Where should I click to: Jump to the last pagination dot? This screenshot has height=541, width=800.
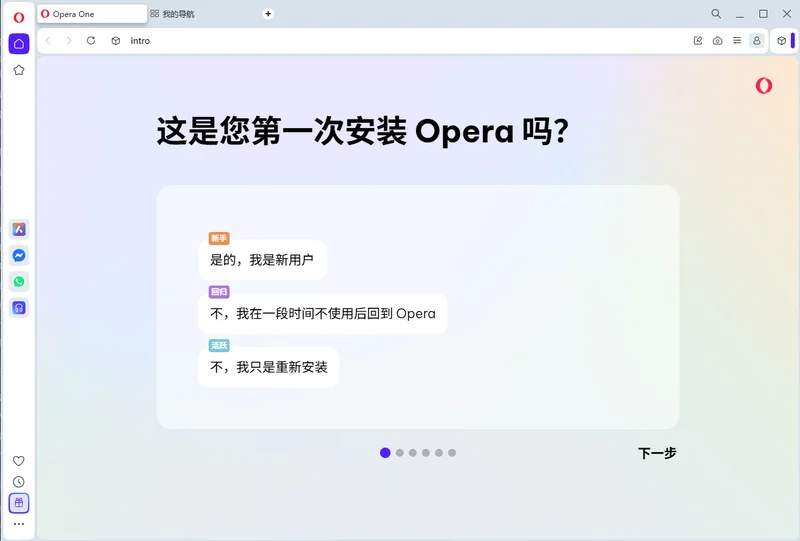pyautogui.click(x=452, y=453)
